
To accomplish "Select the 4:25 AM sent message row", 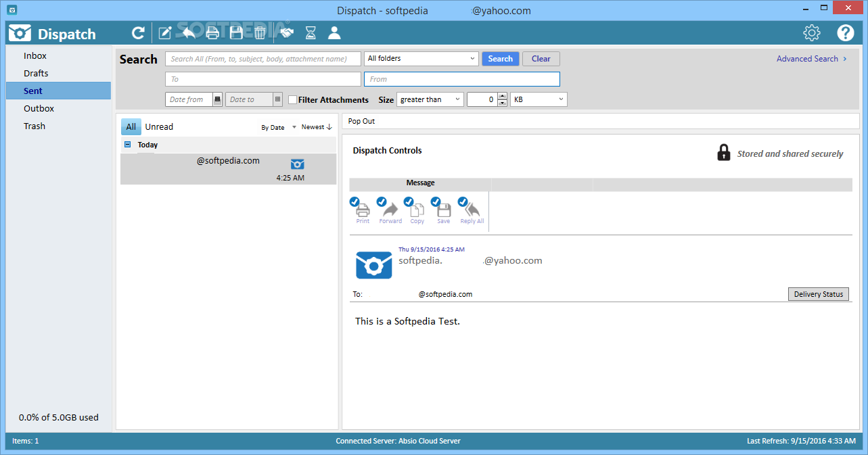I will coord(228,169).
